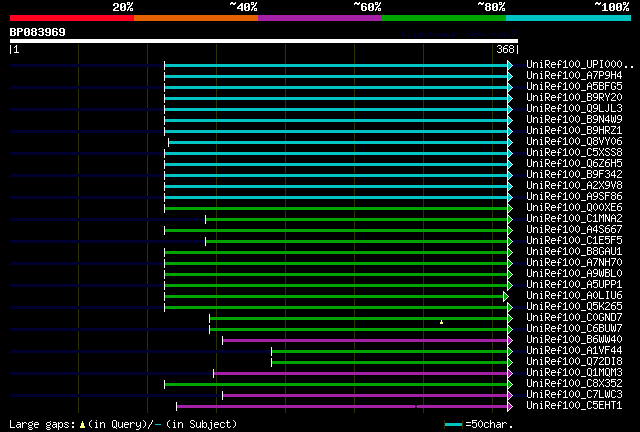The height and width of the screenshot is (432, 640).
Task: Select the UniRef100_Q5K265 label
Action: coord(574,307)
